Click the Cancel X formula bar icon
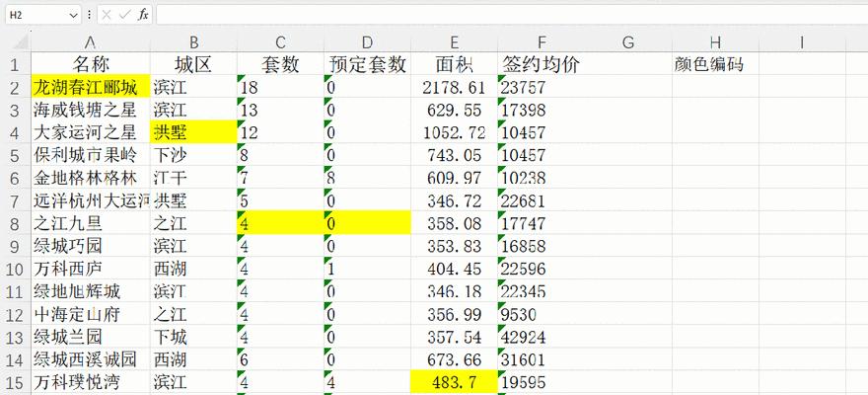This screenshot has width=868, height=395. click(107, 16)
